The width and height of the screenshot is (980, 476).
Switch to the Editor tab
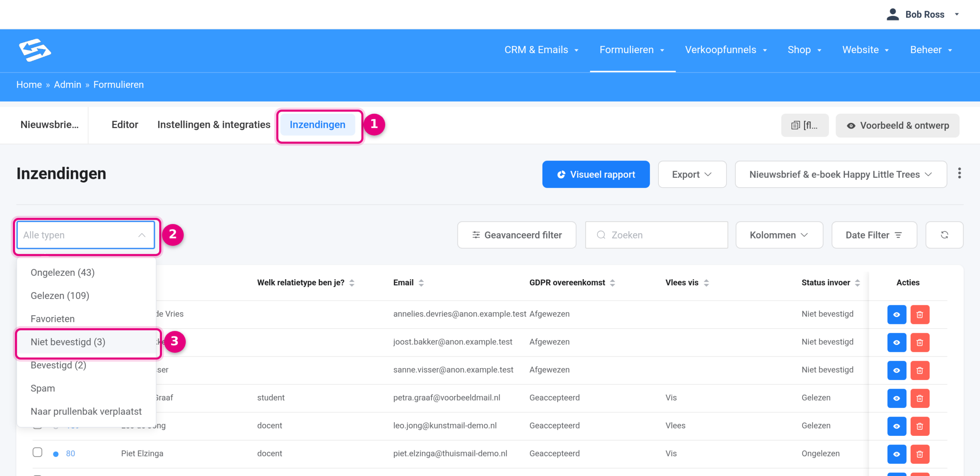(x=125, y=124)
